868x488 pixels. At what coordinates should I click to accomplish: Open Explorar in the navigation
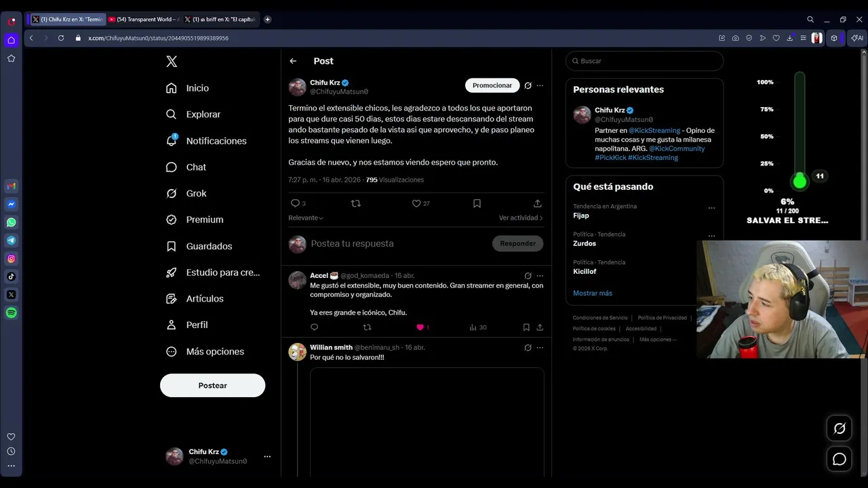tap(193, 115)
